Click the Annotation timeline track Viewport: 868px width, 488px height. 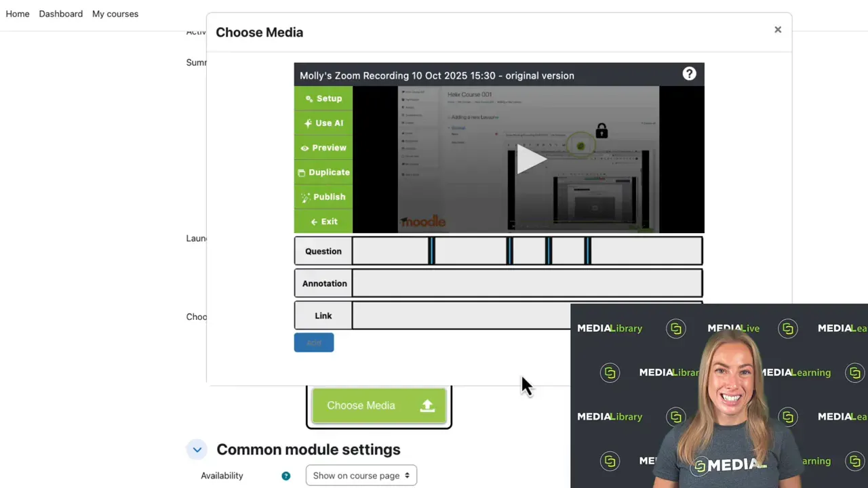[528, 283]
